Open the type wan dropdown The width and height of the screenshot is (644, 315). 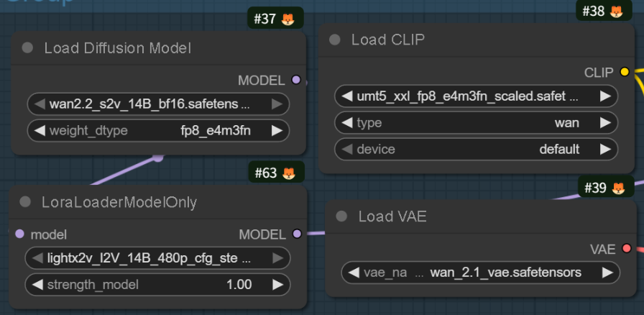(476, 122)
